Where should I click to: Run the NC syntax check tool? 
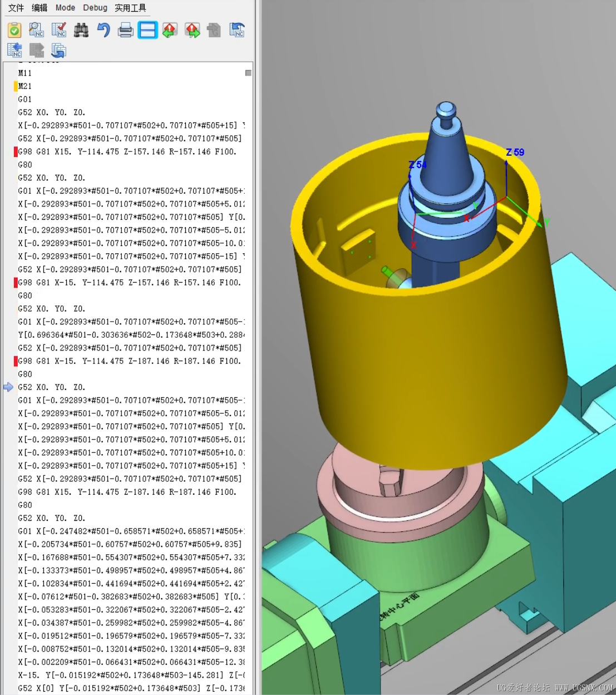[59, 30]
